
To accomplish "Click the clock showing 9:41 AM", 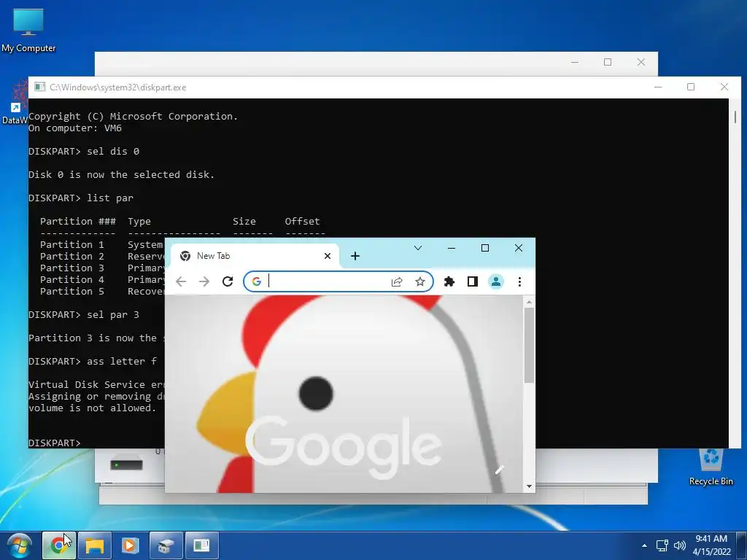I will [x=711, y=545].
